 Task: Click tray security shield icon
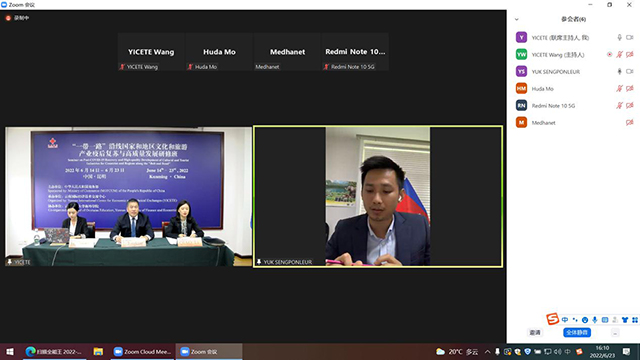click(x=527, y=351)
